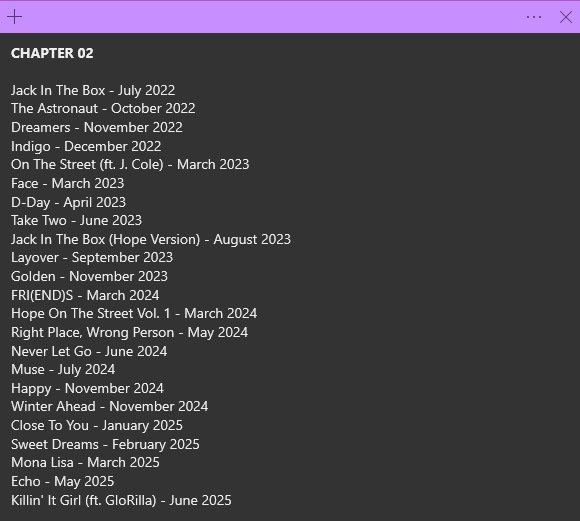Click the 'Face - March 2023' line

(x=68, y=184)
